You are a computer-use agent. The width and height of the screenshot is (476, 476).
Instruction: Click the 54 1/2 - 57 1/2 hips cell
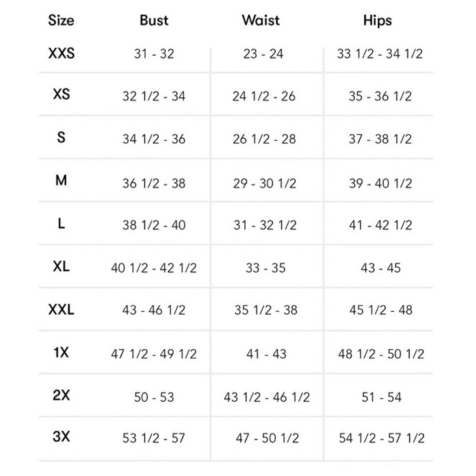pos(381,438)
